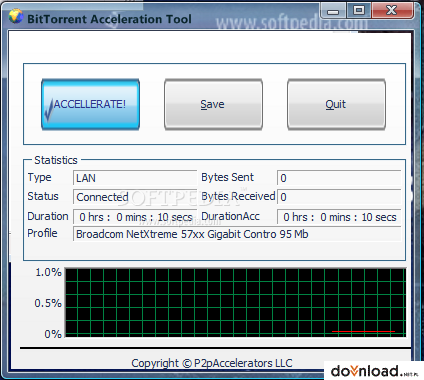Select the Type field showing LAN
The height and width of the screenshot is (380, 424).
coord(135,178)
